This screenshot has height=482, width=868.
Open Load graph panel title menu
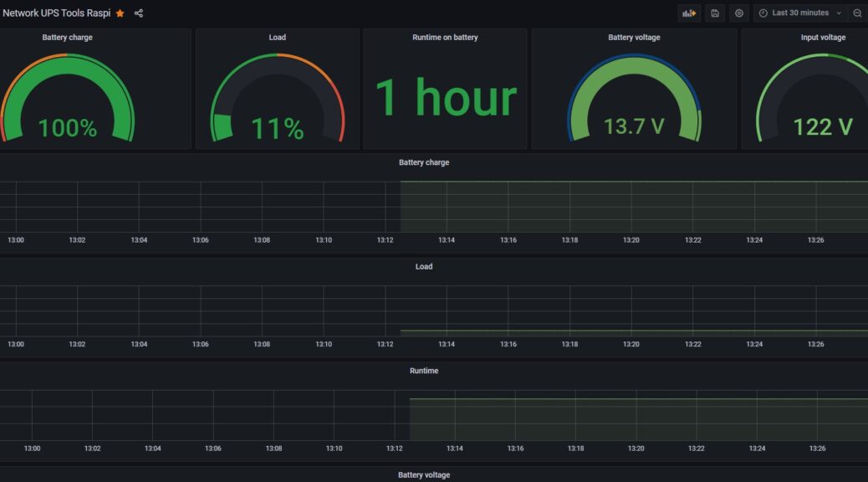point(424,266)
